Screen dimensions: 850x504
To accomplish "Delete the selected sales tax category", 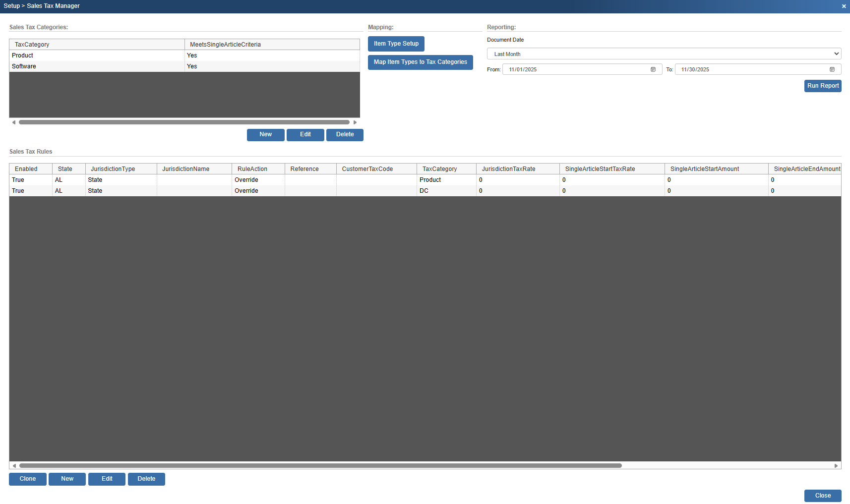I will pyautogui.click(x=345, y=134).
